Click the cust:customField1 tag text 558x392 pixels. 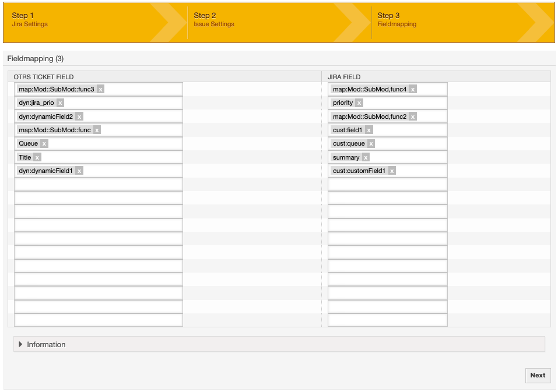(359, 171)
